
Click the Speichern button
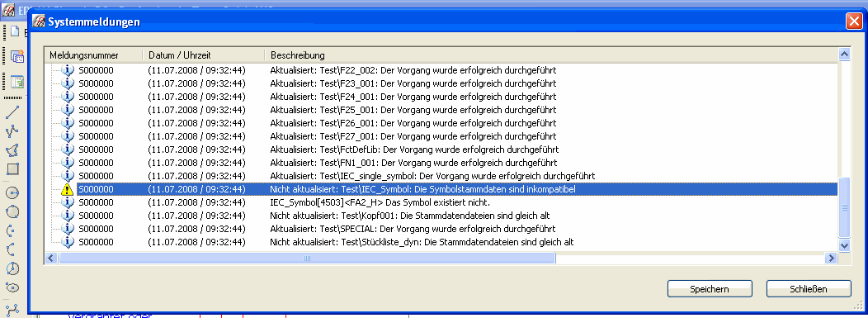(x=710, y=289)
